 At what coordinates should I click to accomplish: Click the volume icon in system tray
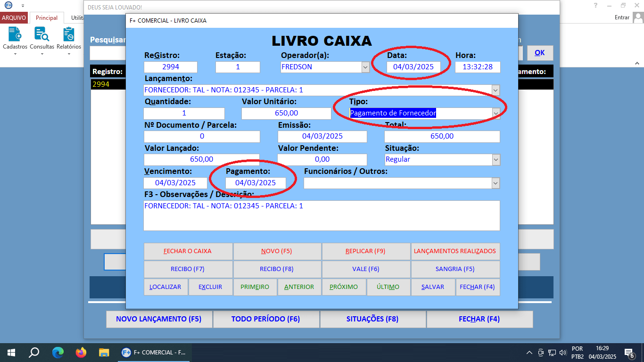point(562,353)
